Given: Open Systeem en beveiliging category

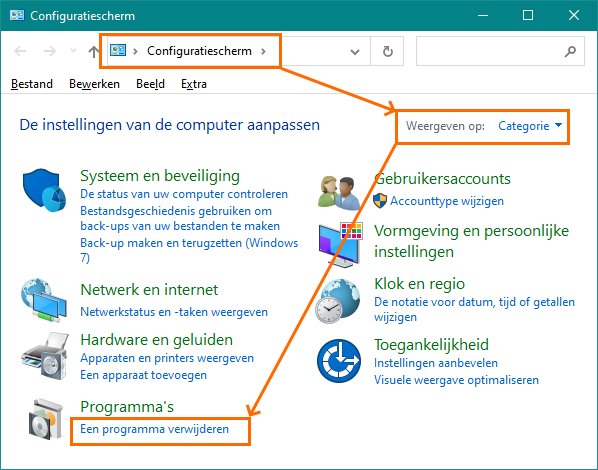Looking at the screenshot, I should [160, 176].
